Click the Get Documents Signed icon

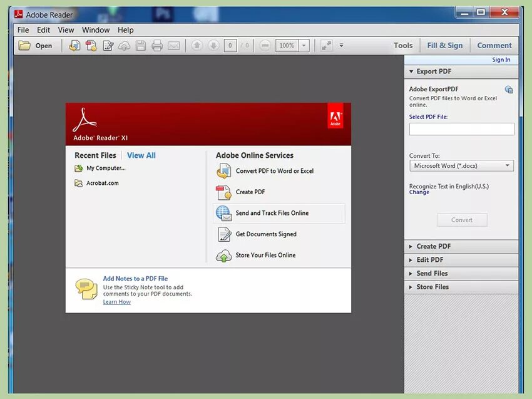click(224, 234)
